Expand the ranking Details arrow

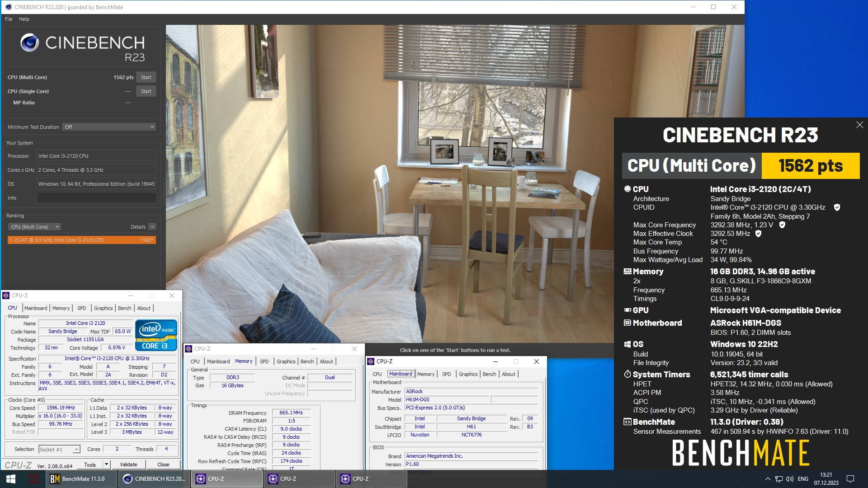[x=152, y=227]
